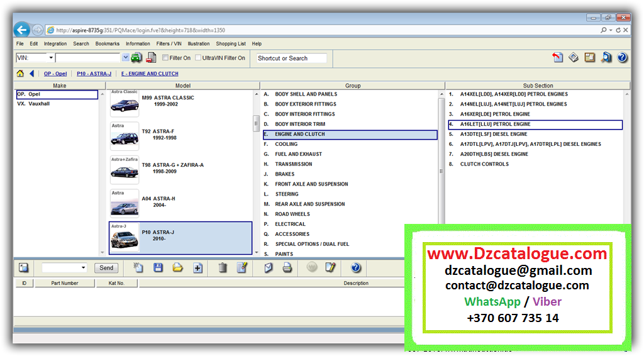Enable the Filter On checkbox
644x356 pixels.
pyautogui.click(x=165, y=58)
